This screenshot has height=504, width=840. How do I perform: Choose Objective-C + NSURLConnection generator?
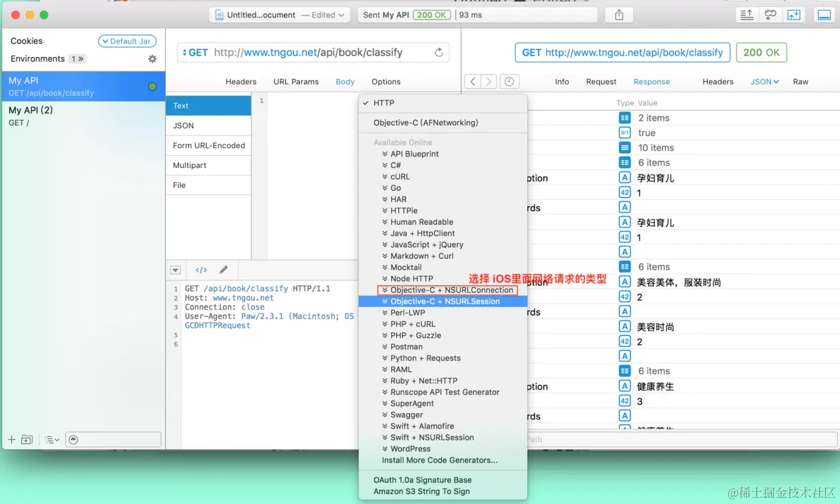coord(443,290)
